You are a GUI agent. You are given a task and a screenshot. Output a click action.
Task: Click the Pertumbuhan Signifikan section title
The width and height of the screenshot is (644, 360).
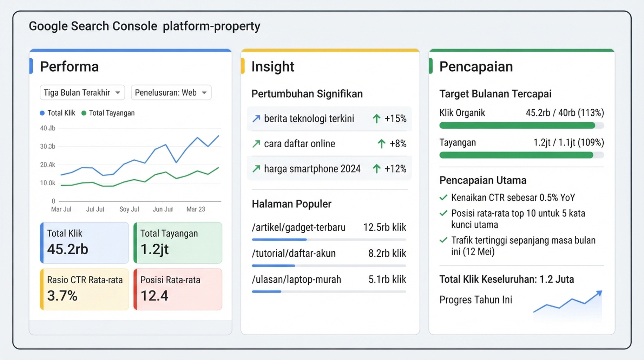(307, 94)
